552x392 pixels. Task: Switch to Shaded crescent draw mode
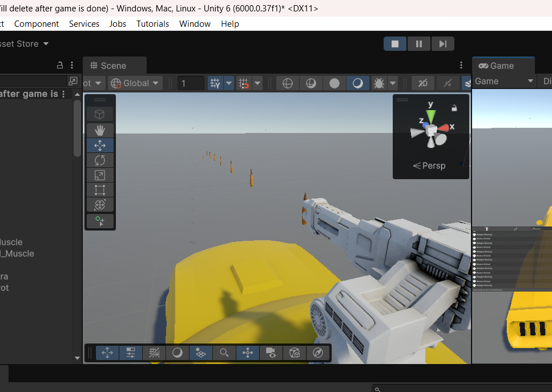358,83
